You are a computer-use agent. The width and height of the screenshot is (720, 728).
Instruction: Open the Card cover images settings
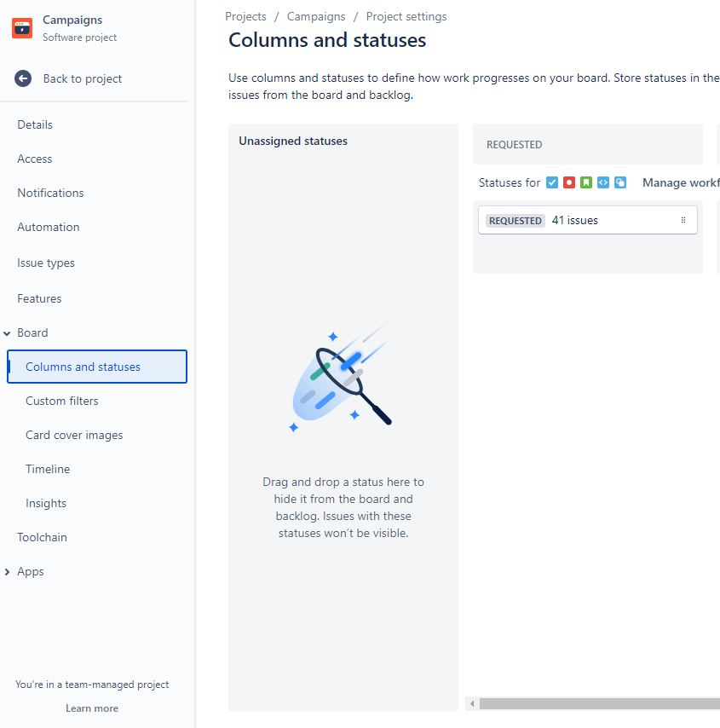(x=74, y=435)
